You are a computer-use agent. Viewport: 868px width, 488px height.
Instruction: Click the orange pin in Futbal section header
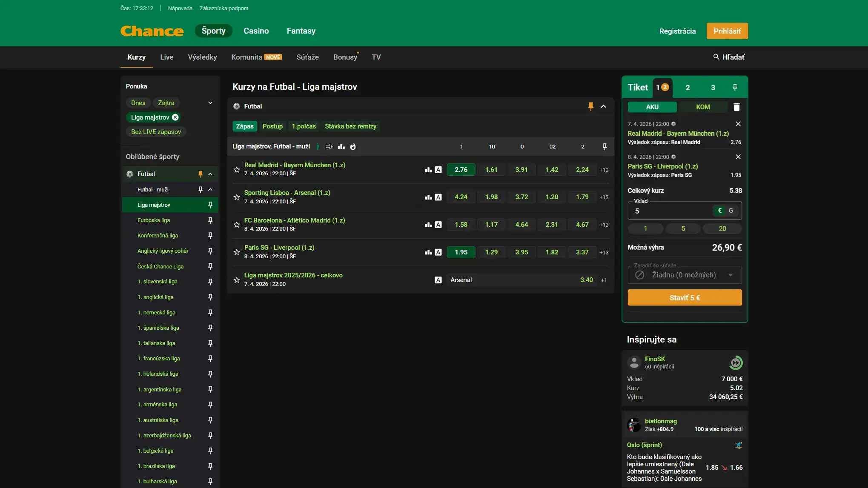point(590,106)
